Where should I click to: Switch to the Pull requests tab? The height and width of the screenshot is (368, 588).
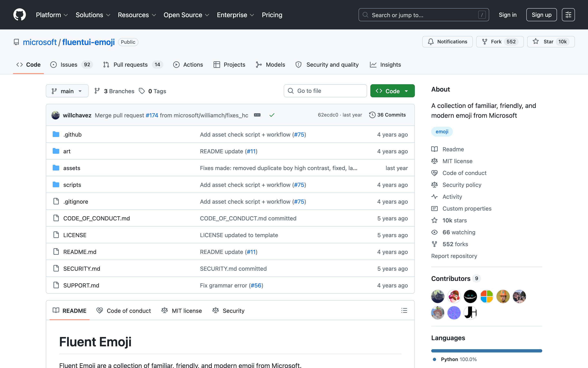point(133,64)
